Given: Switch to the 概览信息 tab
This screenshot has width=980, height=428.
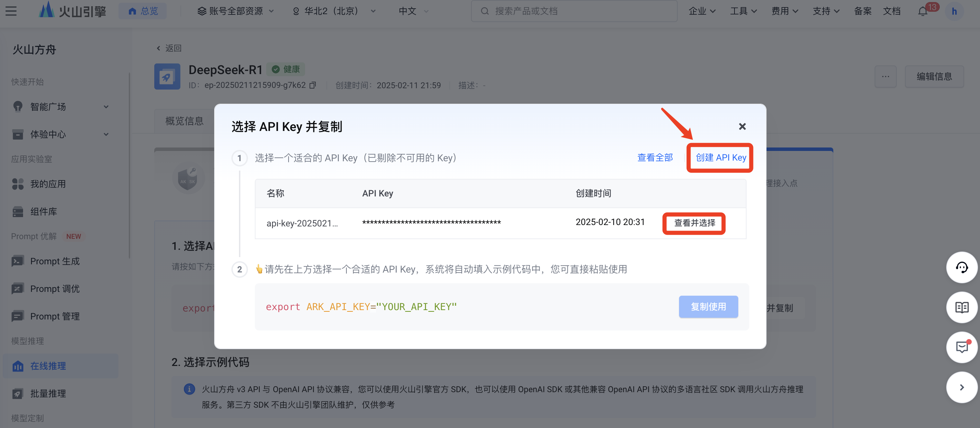Looking at the screenshot, I should [x=185, y=121].
